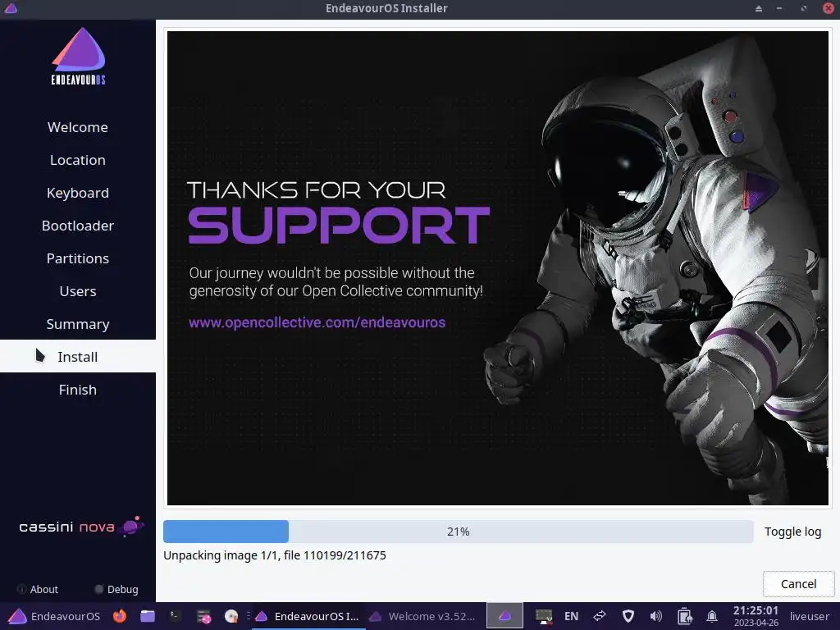Open the notifications bell icon

[x=712, y=617]
